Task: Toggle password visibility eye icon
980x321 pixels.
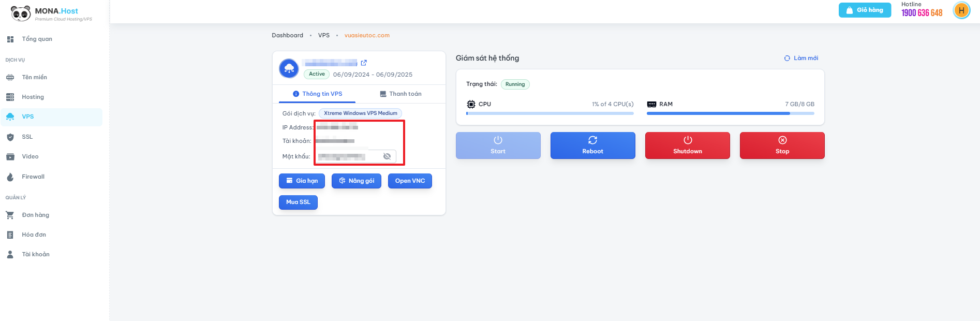Action: (387, 156)
